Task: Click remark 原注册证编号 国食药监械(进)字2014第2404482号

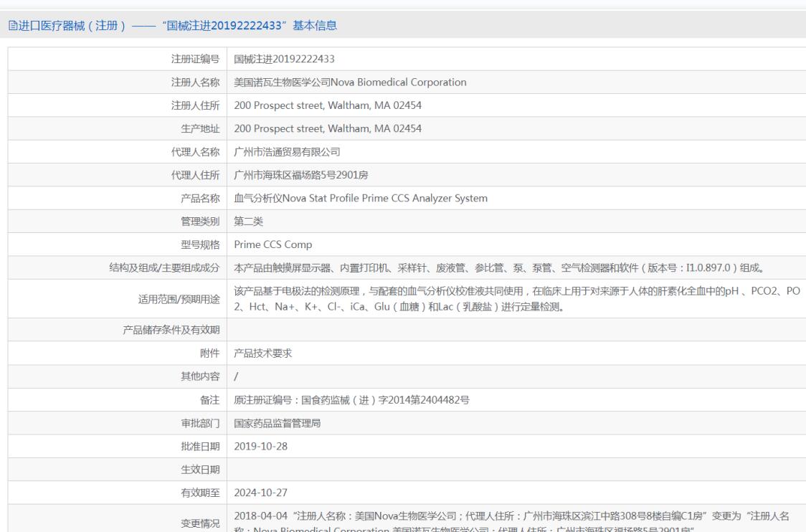Action: tap(351, 400)
